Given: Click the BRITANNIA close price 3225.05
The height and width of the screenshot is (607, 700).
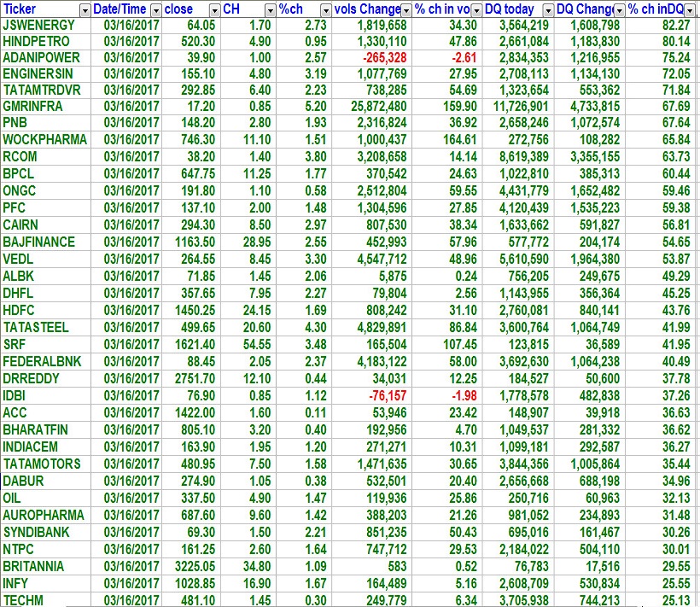Looking at the screenshot, I should point(191,567).
